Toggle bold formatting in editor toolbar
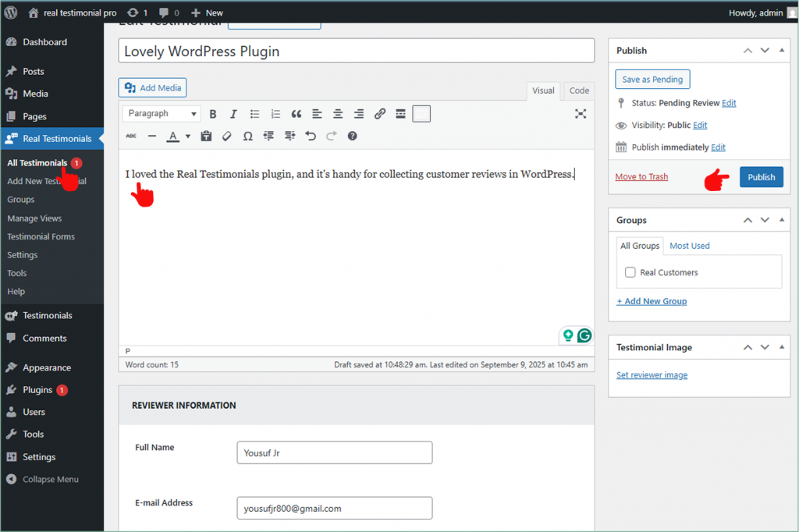Image resolution: width=799 pixels, height=532 pixels. click(x=213, y=114)
